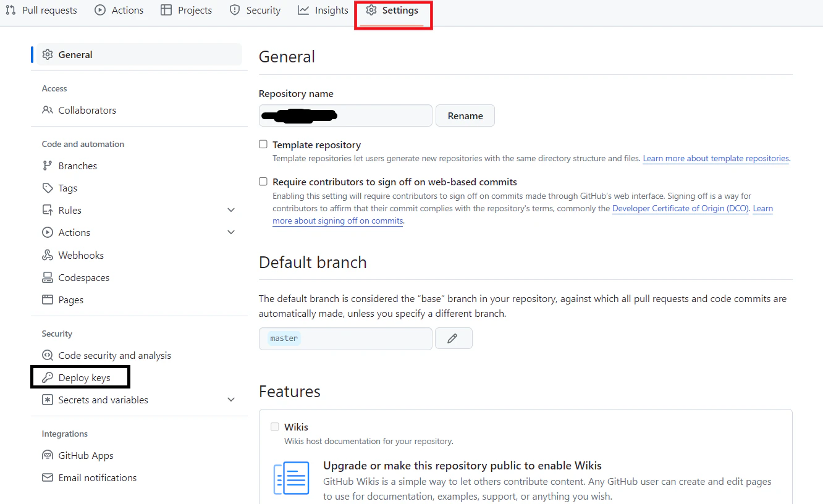Open Learn more about template repositories link
The width and height of the screenshot is (823, 504).
[x=716, y=159]
